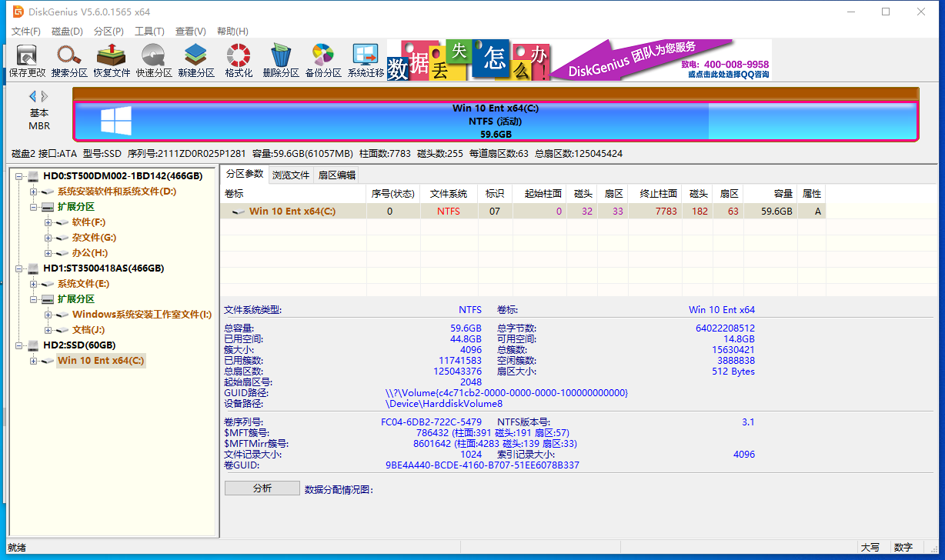Click the 起始柱面 column header
This screenshot has width=945, height=560.
pos(539,193)
